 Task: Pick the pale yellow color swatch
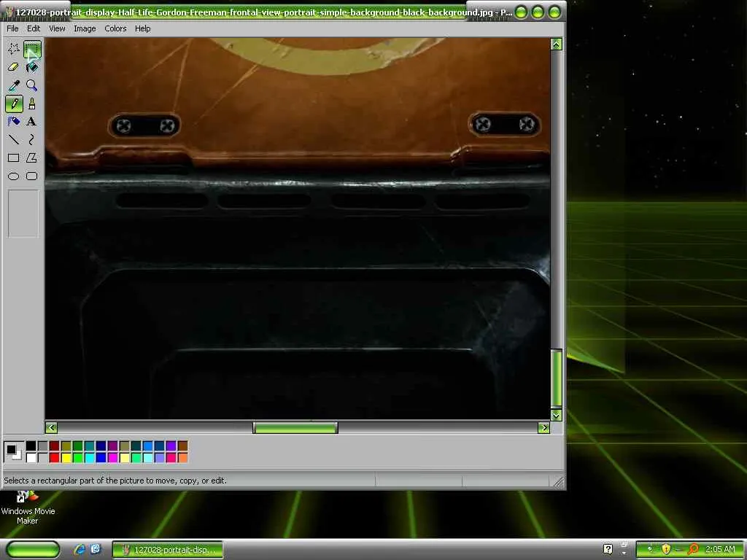[x=124, y=458]
